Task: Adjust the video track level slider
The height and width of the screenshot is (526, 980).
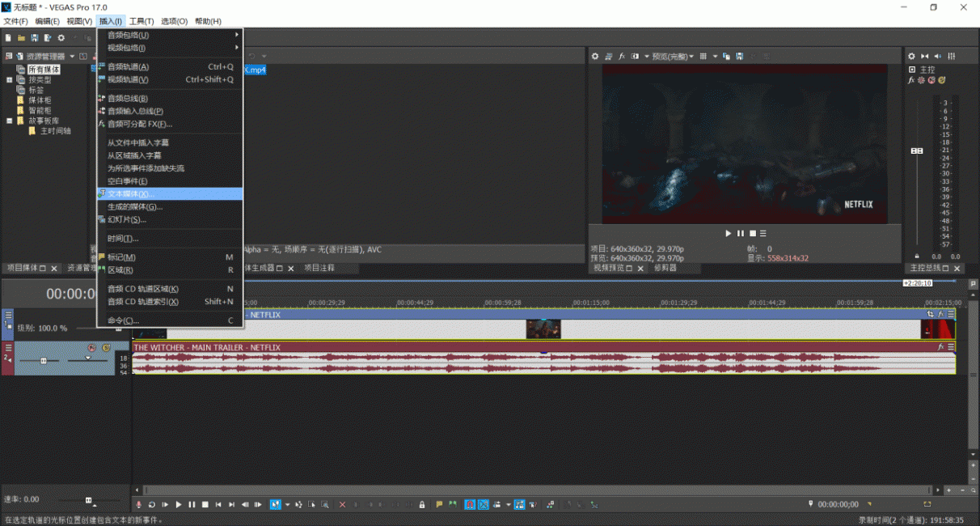Action: tap(119, 328)
